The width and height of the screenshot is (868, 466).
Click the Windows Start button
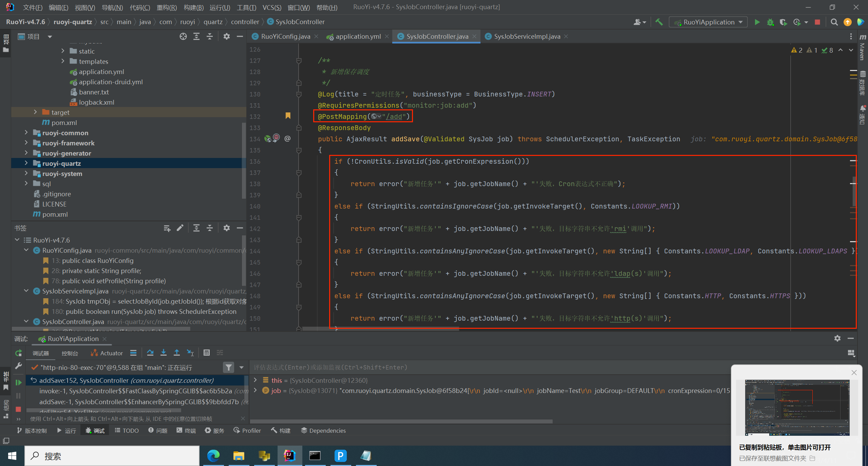coord(12,456)
